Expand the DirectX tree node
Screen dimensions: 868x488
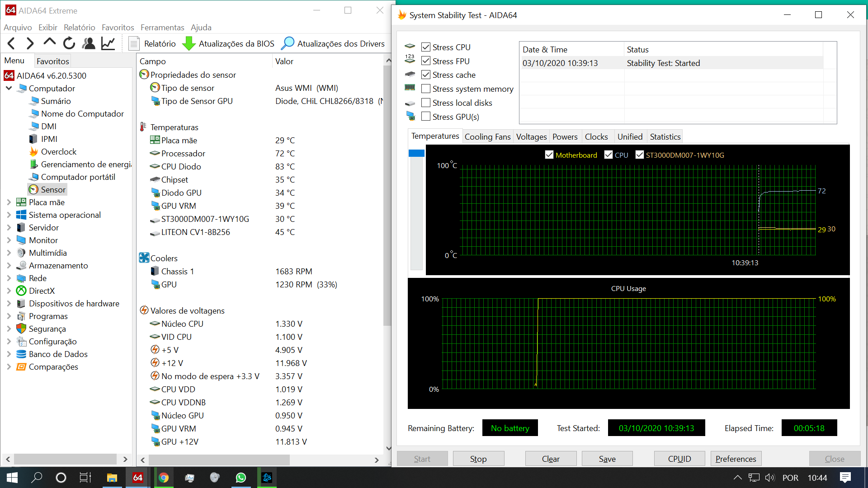click(x=9, y=291)
